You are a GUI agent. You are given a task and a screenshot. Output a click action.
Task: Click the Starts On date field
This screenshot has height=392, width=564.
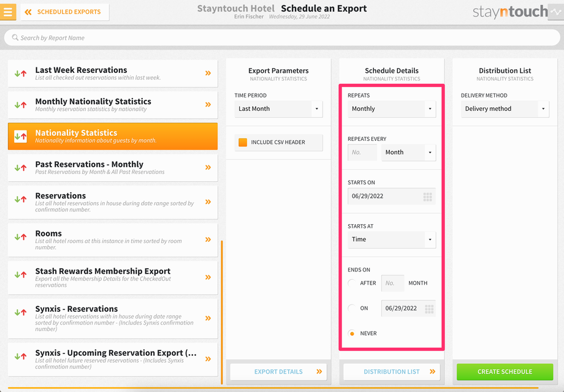tap(392, 196)
